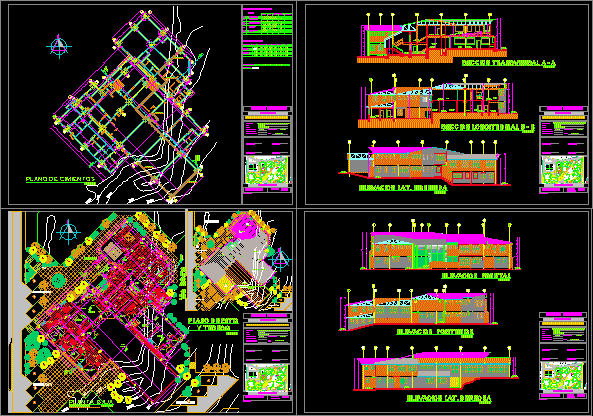This screenshot has height=416, width=593.
Task: Click the "SECCION LONGITUDINAL B-B" caption
Action: click(x=488, y=127)
